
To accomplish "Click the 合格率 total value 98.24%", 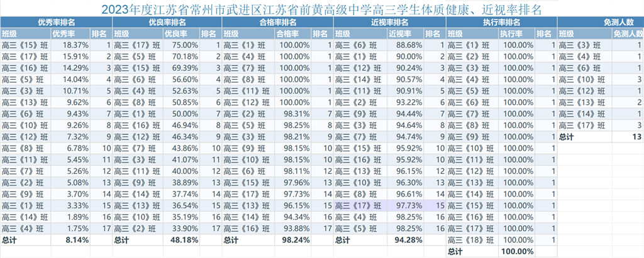I will pyautogui.click(x=293, y=240).
